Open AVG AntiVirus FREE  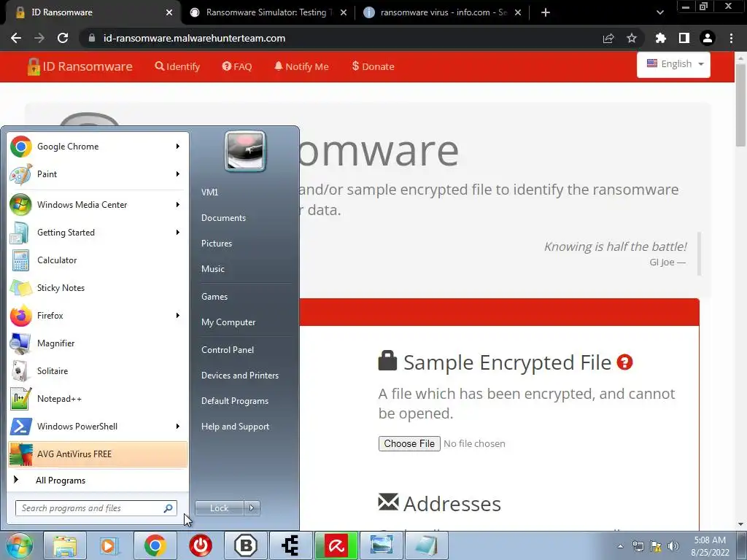98,454
